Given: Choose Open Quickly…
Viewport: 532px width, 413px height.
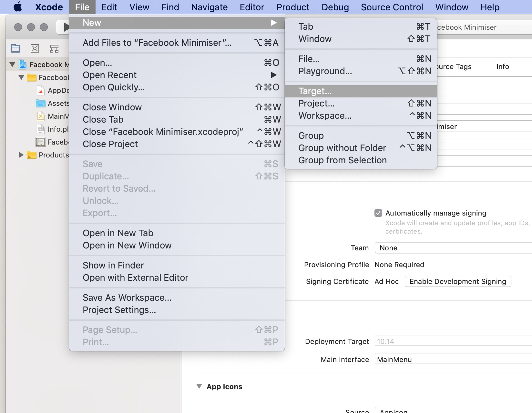Looking at the screenshot, I should pos(177,87).
